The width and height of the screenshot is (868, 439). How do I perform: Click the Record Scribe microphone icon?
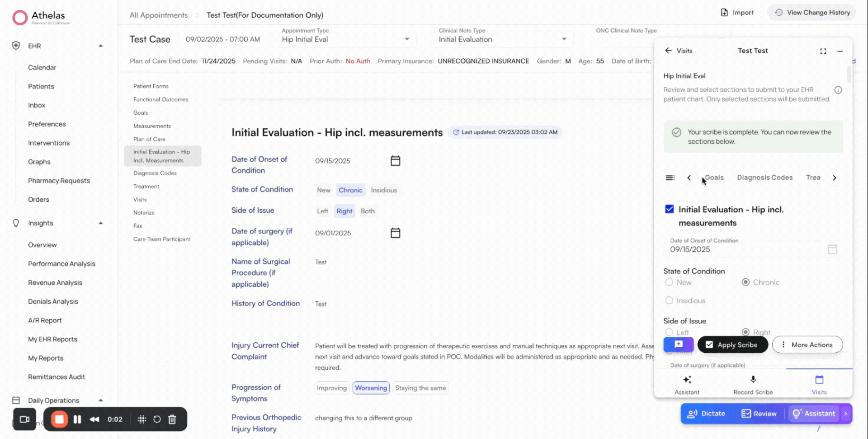point(753,380)
